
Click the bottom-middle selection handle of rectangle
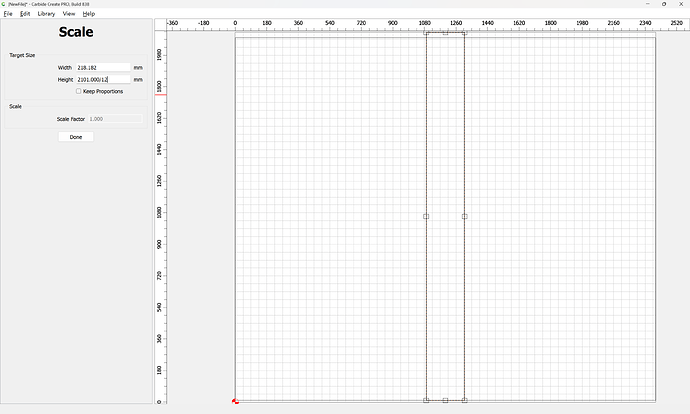coord(445,400)
